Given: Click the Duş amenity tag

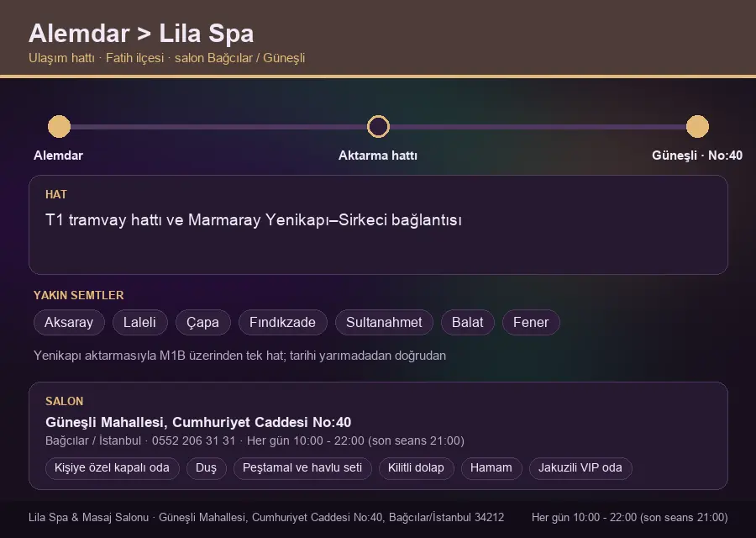Looking at the screenshot, I should [x=207, y=468].
